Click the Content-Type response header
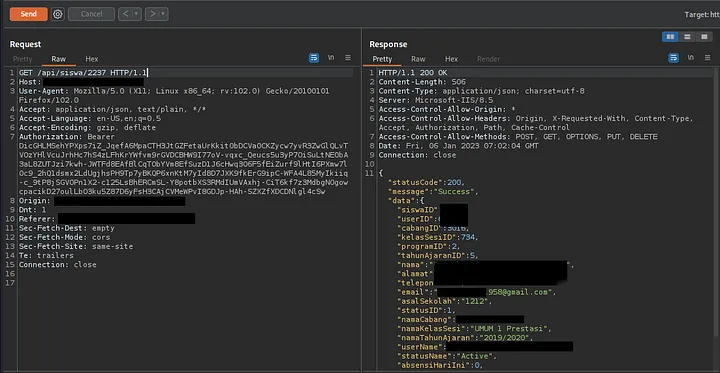The height and width of the screenshot is (373, 720). [481, 91]
